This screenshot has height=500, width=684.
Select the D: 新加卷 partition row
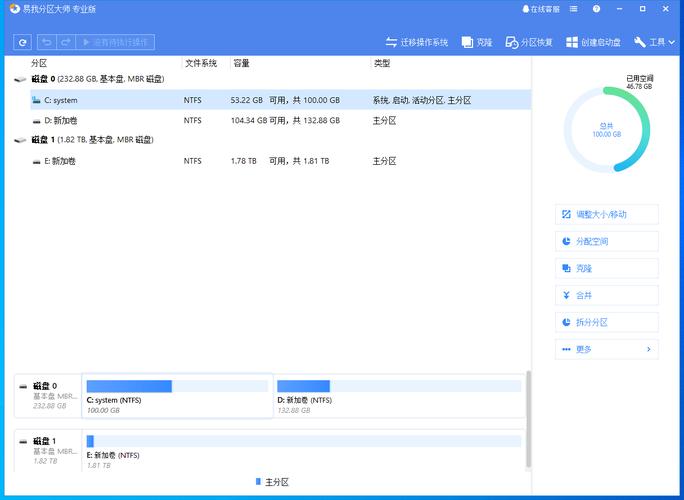tap(61, 120)
